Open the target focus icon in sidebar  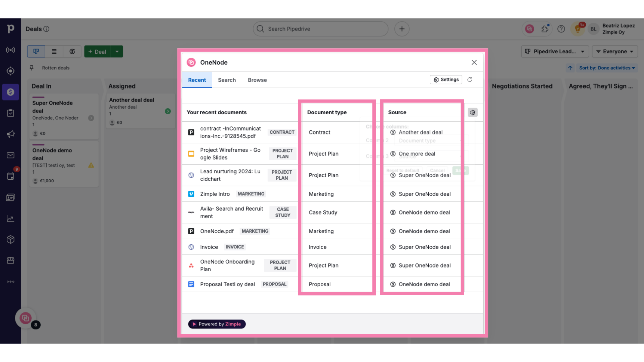pyautogui.click(x=10, y=71)
